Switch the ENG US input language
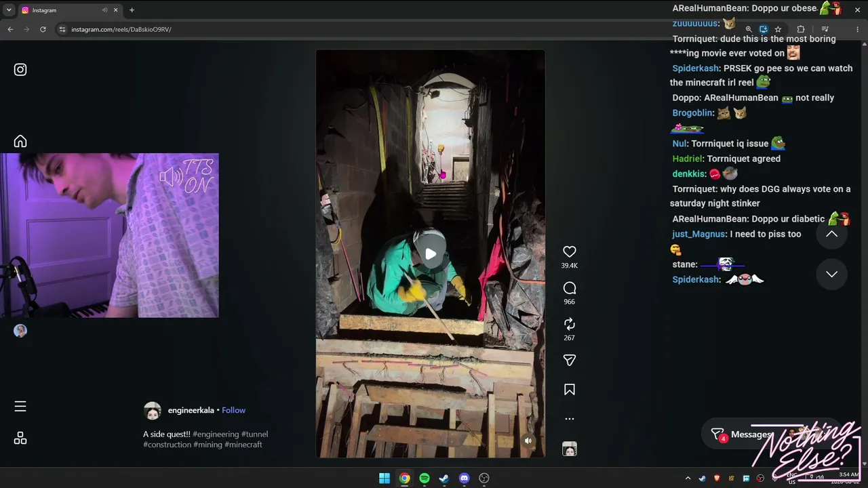This screenshot has width=868, height=488. (791, 479)
